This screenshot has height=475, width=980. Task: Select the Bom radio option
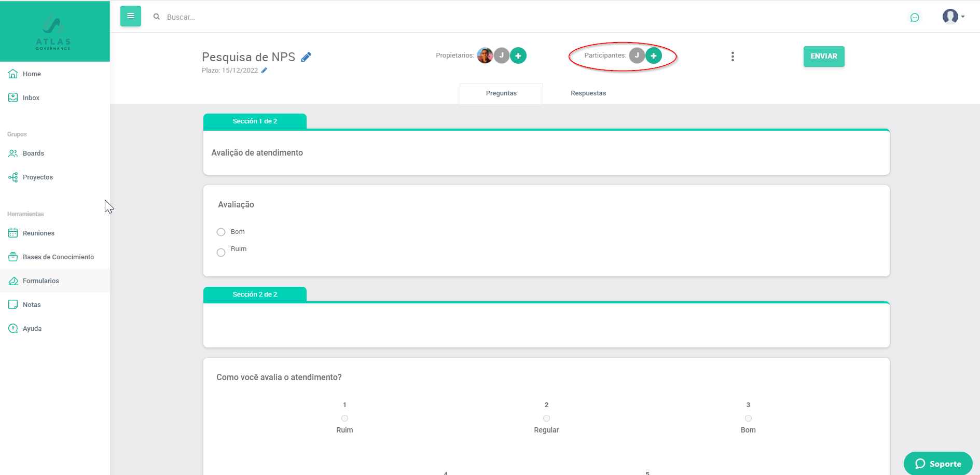click(221, 232)
